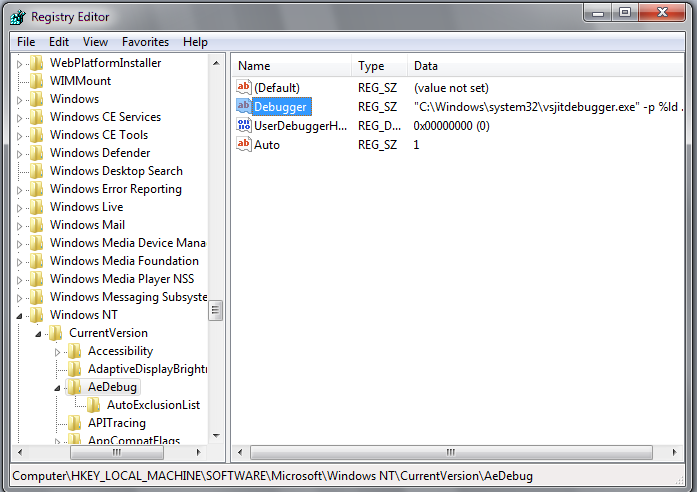The width and height of the screenshot is (697, 492).
Task: Expand the Accessibility key
Action: 57,352
